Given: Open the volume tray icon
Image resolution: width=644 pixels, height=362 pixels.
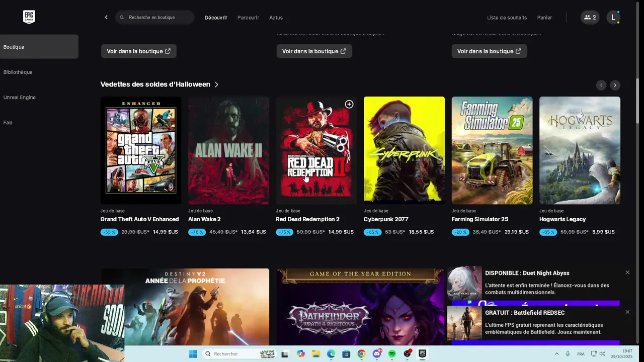Looking at the screenshot, I should (x=603, y=354).
